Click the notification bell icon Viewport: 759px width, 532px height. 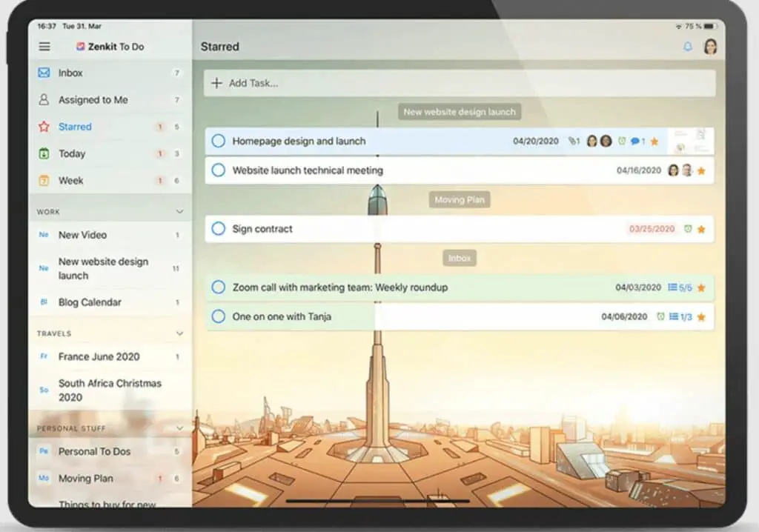click(x=687, y=47)
